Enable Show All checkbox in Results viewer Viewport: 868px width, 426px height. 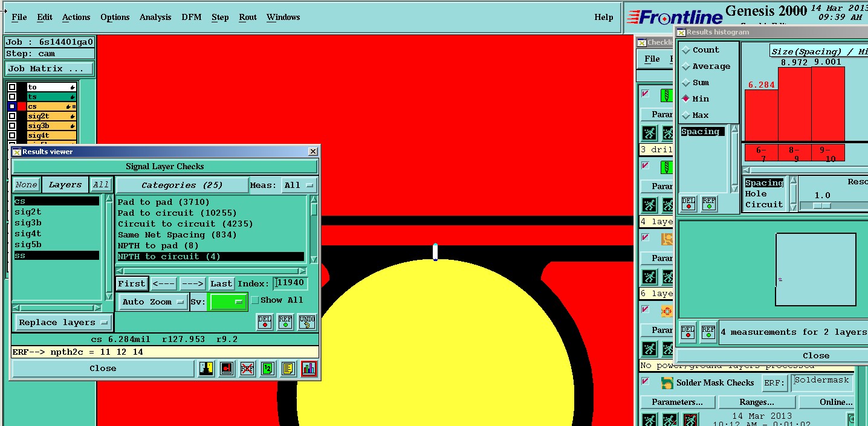(254, 300)
